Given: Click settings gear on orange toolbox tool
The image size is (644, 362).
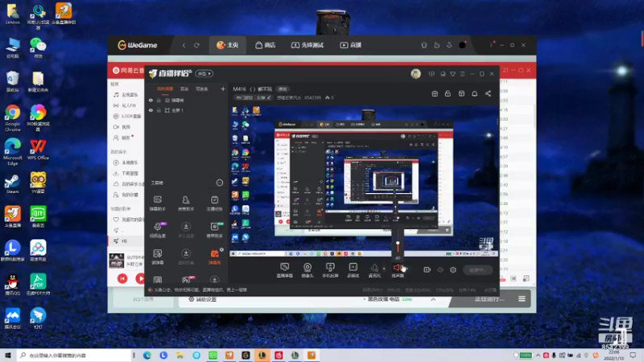Looking at the screenshot, I should pos(222,249).
